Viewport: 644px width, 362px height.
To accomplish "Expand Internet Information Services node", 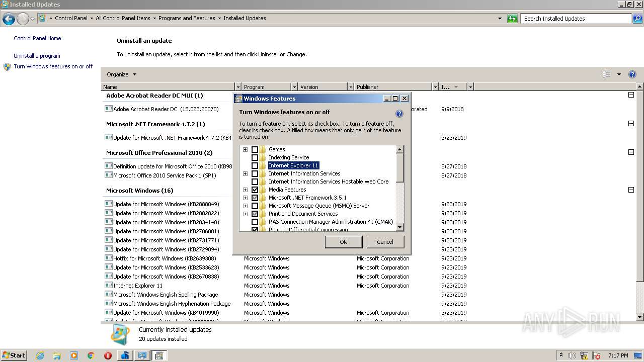I will (x=245, y=173).
